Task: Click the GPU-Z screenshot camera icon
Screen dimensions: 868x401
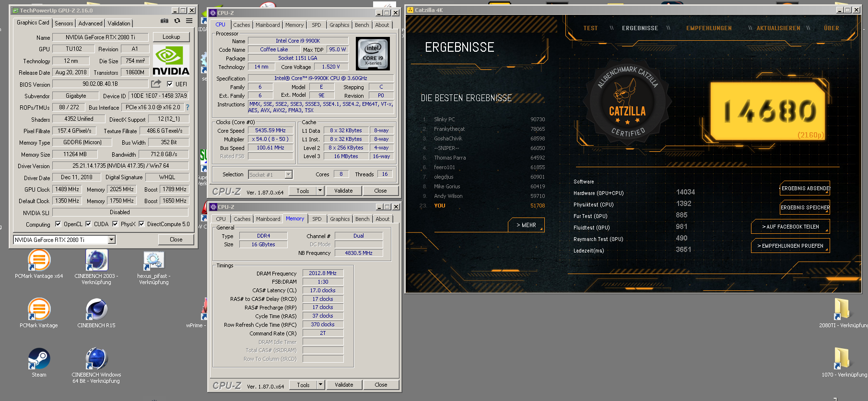Action: pyautogui.click(x=164, y=21)
